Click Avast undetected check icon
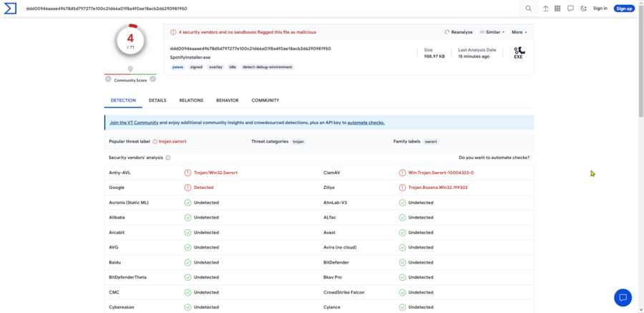Image resolution: width=644 pixels, height=313 pixels. click(402, 232)
